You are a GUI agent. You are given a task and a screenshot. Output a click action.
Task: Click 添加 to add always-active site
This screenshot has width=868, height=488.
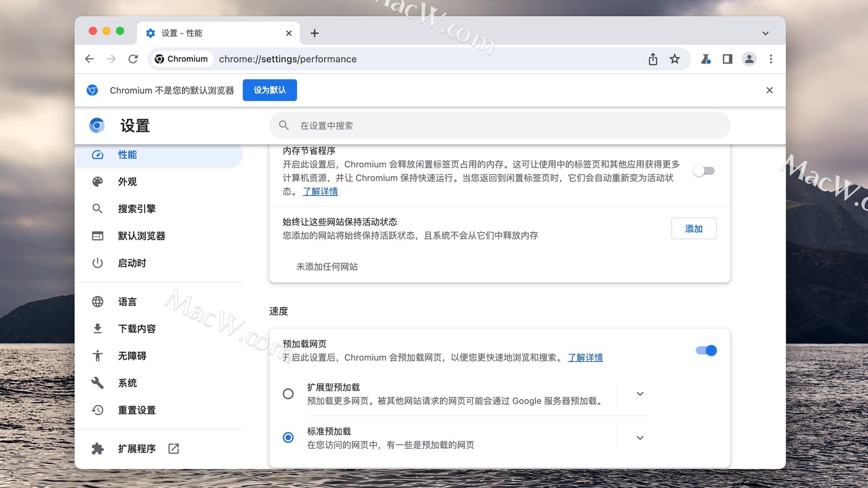(693, 229)
